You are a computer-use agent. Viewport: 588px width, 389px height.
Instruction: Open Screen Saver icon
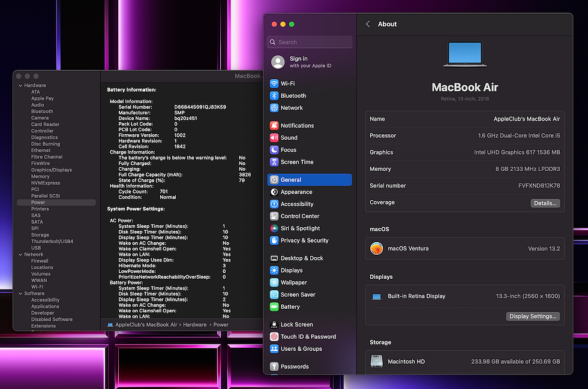point(274,294)
